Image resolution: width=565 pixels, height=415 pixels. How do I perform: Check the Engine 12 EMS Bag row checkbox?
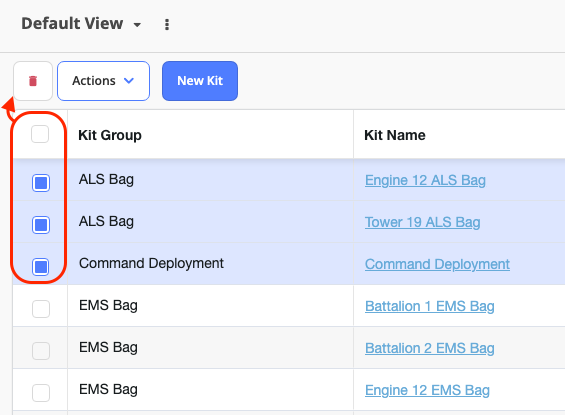pyautogui.click(x=41, y=393)
